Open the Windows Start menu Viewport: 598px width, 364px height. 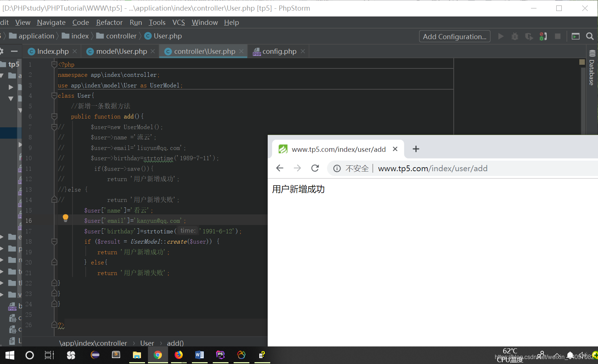10,355
